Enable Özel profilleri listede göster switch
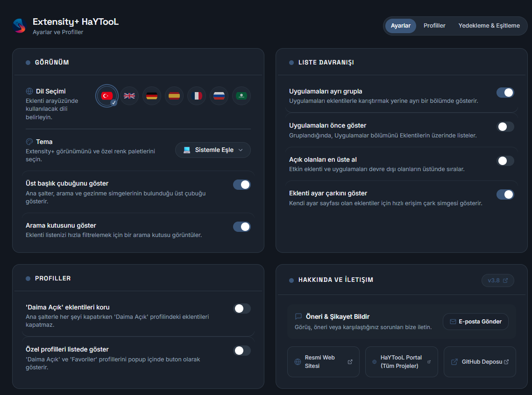Image resolution: width=532 pixels, height=395 pixels. click(x=241, y=351)
